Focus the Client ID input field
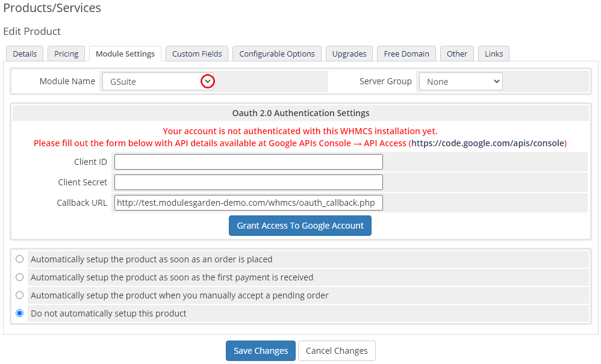 click(248, 162)
